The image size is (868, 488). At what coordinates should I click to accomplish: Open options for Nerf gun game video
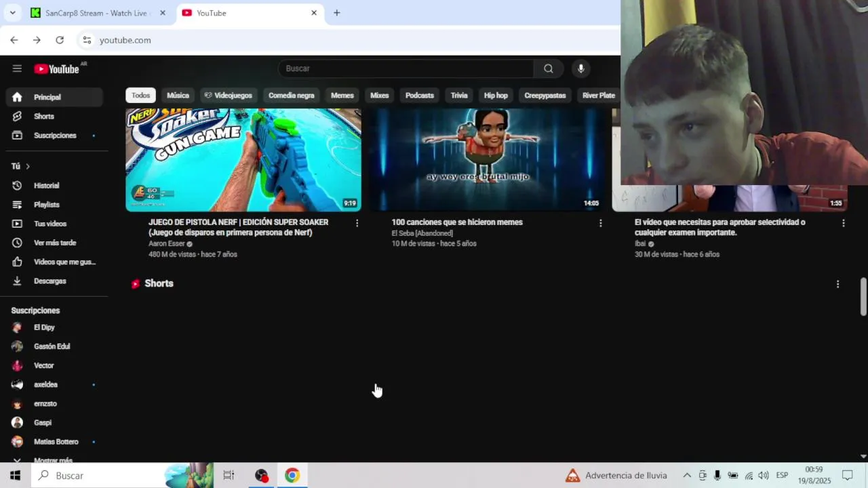point(357,223)
